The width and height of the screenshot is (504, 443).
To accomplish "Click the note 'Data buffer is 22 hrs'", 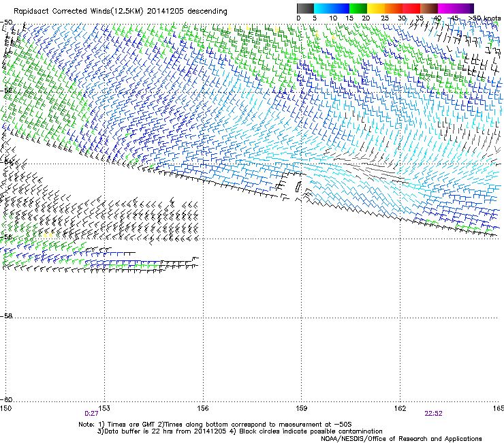I will pyautogui.click(x=140, y=431).
